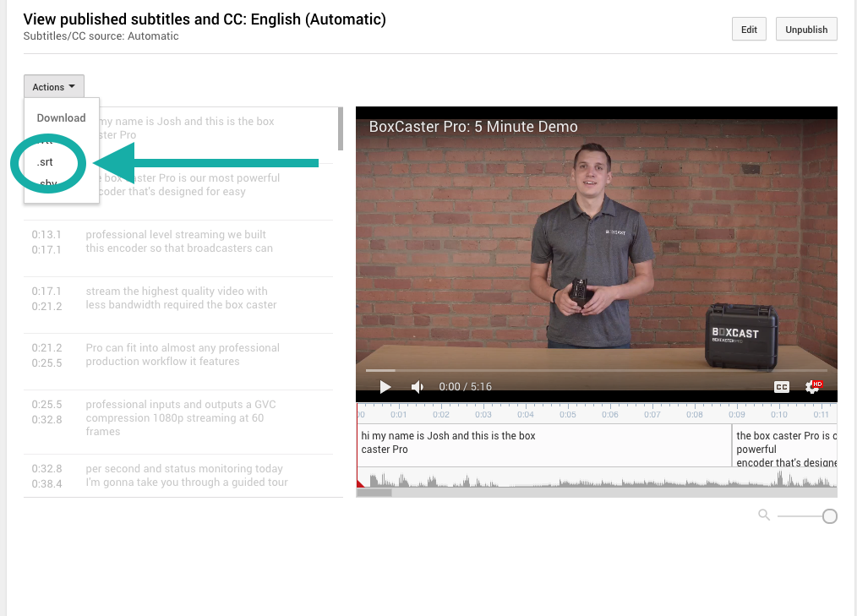This screenshot has width=857, height=616.
Task: Click the caption list vertical scrollbar
Action: (x=340, y=128)
